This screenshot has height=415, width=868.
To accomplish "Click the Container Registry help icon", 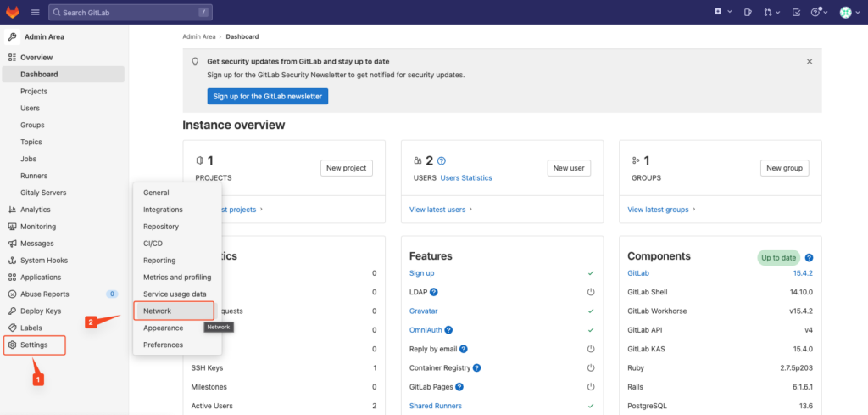I will pos(476,368).
